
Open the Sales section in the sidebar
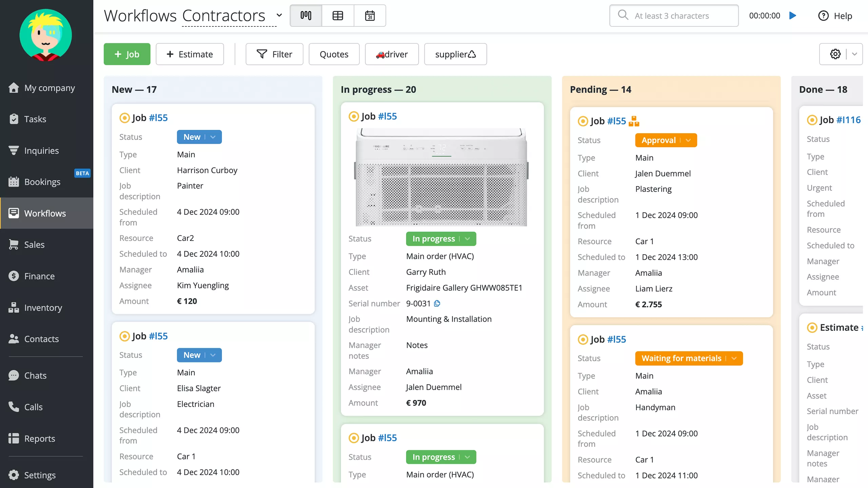34,244
